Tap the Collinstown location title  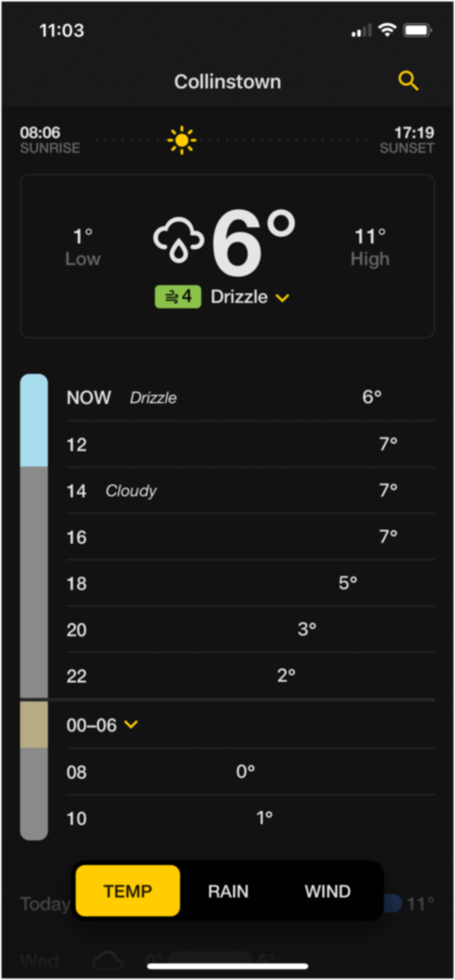[227, 81]
